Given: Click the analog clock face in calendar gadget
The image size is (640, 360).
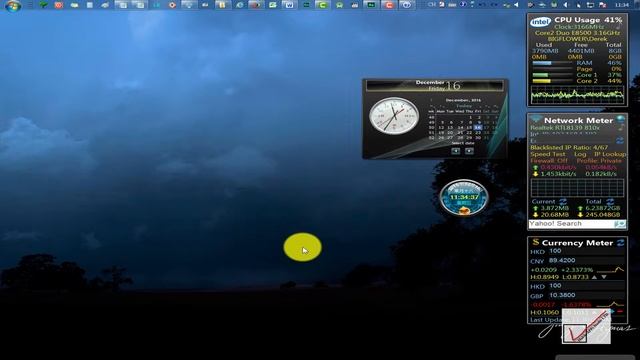Looking at the screenshot, I should (x=394, y=116).
